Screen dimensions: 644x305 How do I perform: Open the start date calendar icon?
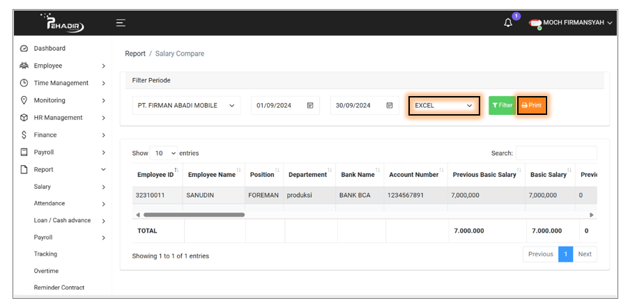310,106
